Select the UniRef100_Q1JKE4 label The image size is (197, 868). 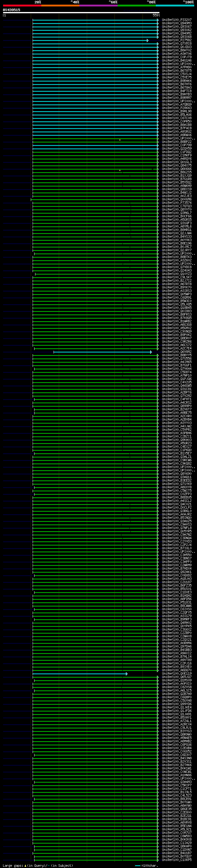tap(176, 707)
